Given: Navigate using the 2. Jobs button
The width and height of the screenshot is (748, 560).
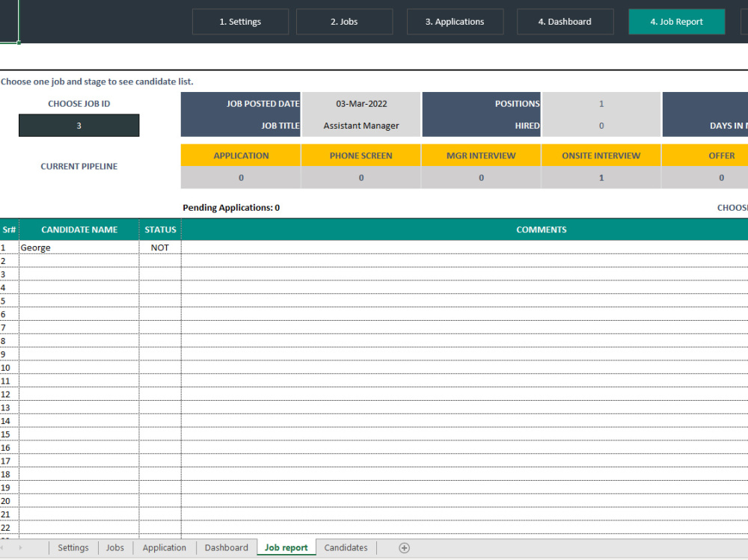Looking at the screenshot, I should 344,22.
